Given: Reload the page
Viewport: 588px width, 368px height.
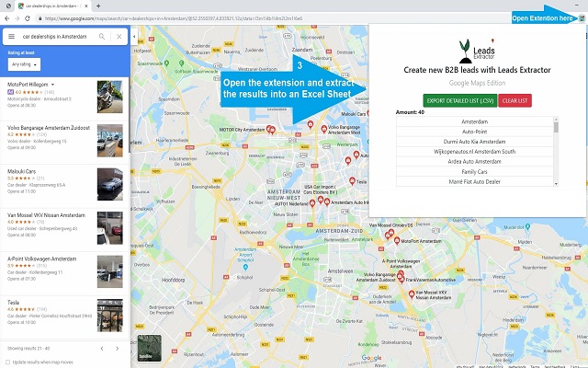Looking at the screenshot, I should point(28,18).
